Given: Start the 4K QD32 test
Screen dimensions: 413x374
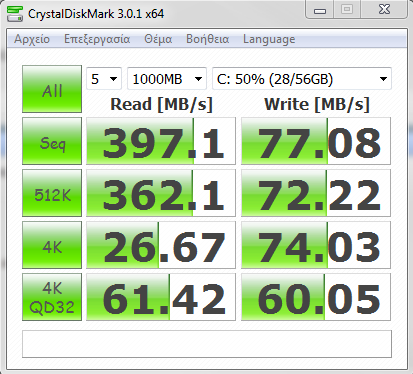Looking at the screenshot, I should tap(52, 297).
